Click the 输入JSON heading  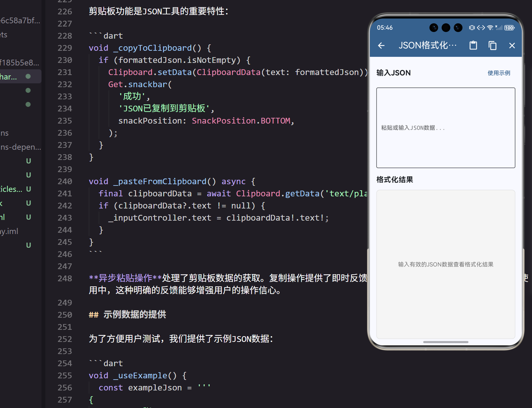click(393, 73)
